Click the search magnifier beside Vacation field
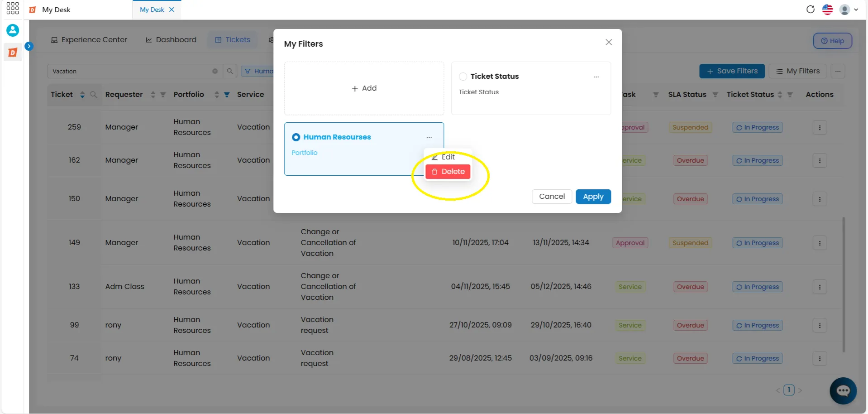868x414 pixels. coord(230,71)
